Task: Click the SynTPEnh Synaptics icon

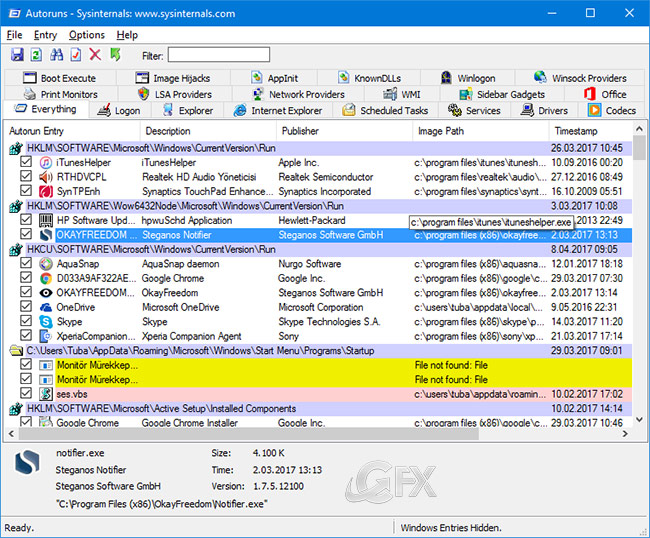Action: pos(46,191)
